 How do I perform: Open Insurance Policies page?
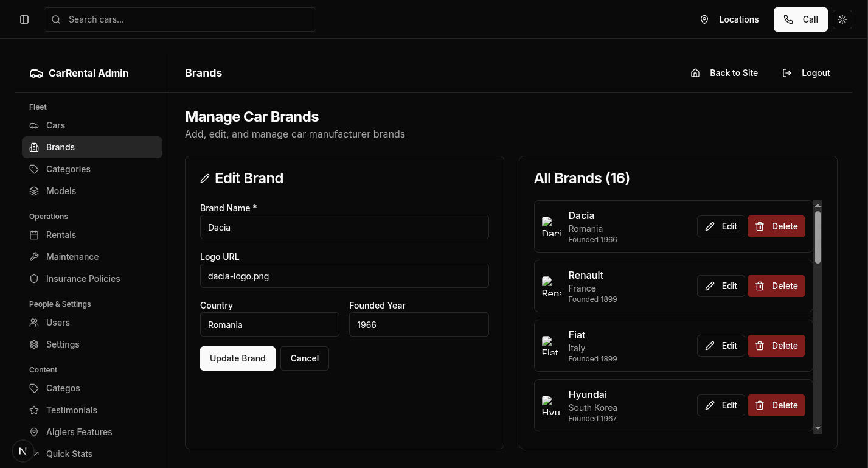[x=92, y=279]
